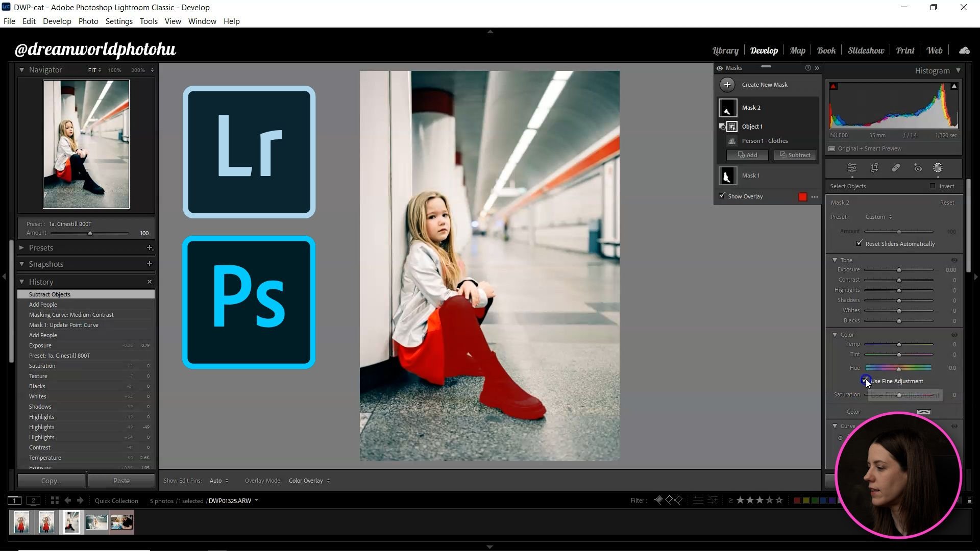Click the Object 1 mask component icon
The width and height of the screenshot is (980, 551).
(732, 127)
